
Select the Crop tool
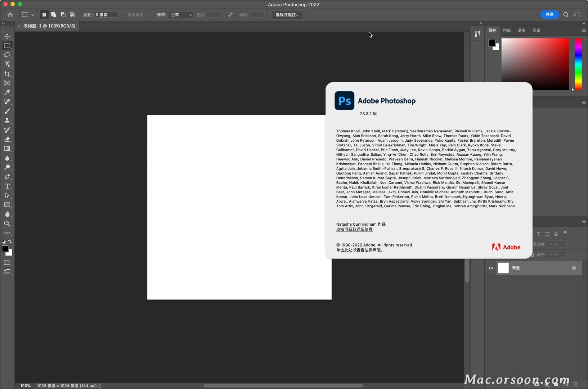7,74
